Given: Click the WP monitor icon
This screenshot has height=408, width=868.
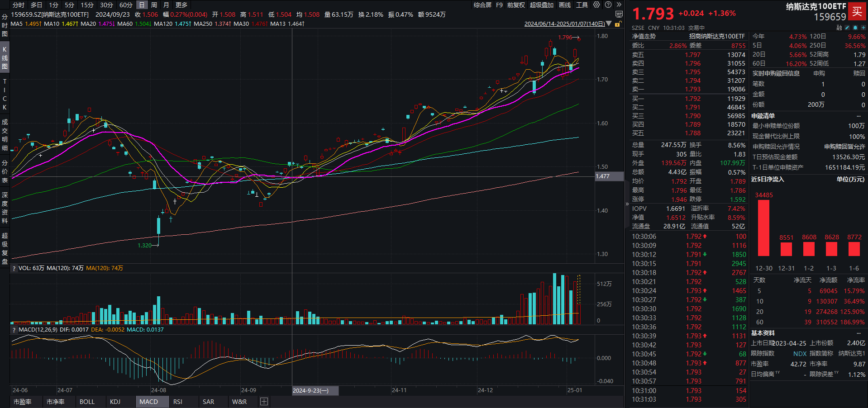Looking at the screenshot, I should click(619, 14).
